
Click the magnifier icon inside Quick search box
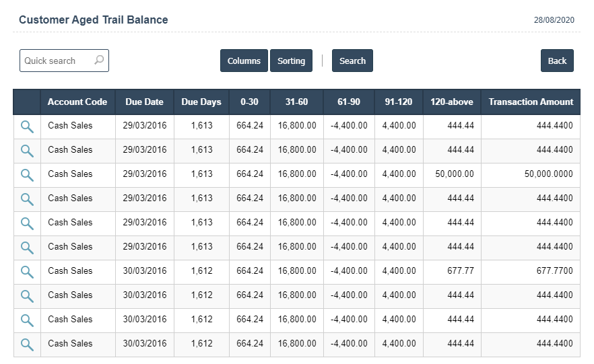click(x=99, y=61)
